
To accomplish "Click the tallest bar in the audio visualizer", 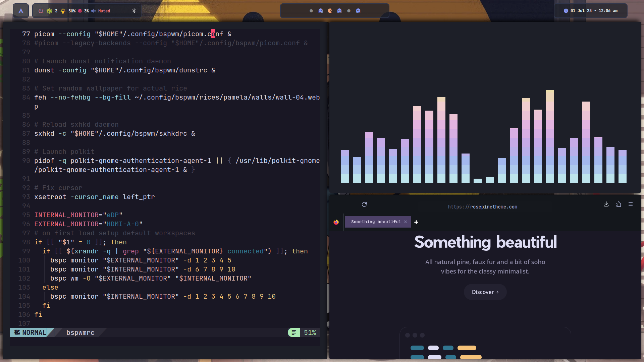I will pos(550,136).
